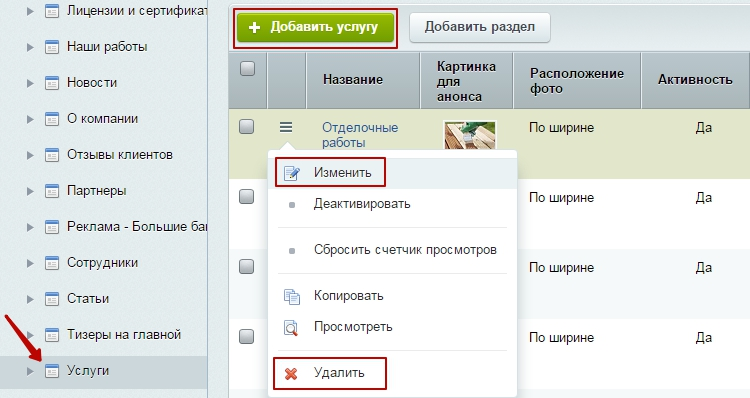Open О компании in the sidebar
Screen dimensions: 750x398
tap(102, 118)
